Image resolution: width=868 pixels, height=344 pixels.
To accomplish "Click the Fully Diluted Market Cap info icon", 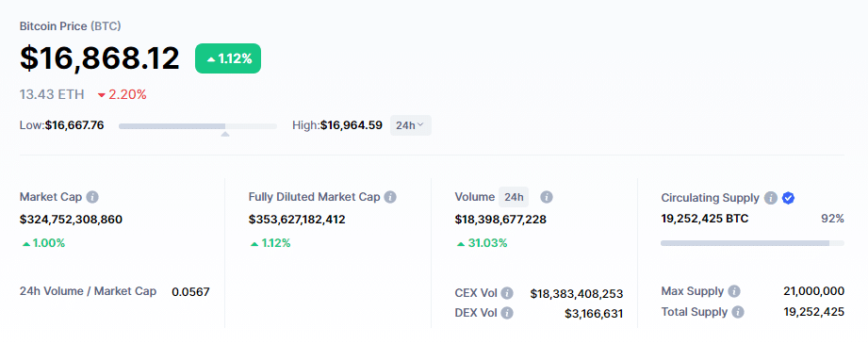I will (390, 197).
